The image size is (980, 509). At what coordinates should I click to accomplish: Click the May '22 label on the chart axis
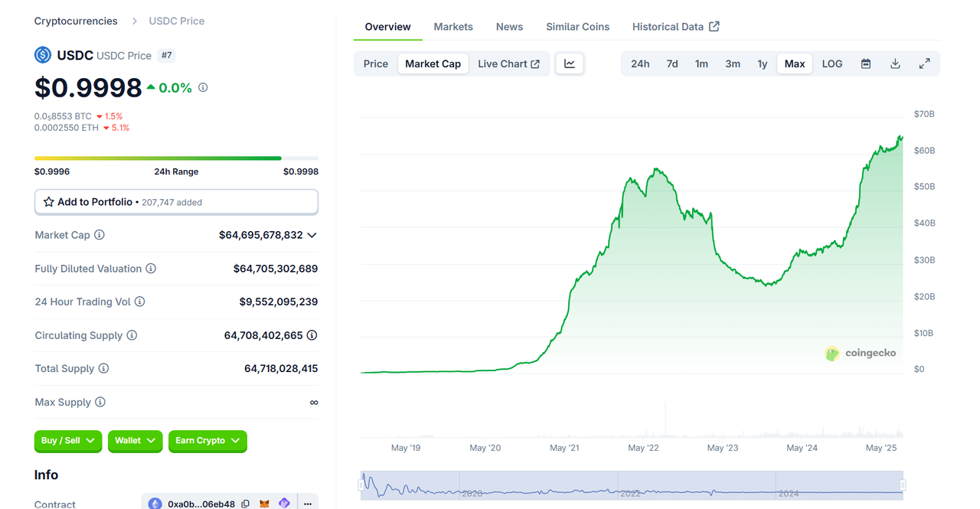pyautogui.click(x=643, y=448)
